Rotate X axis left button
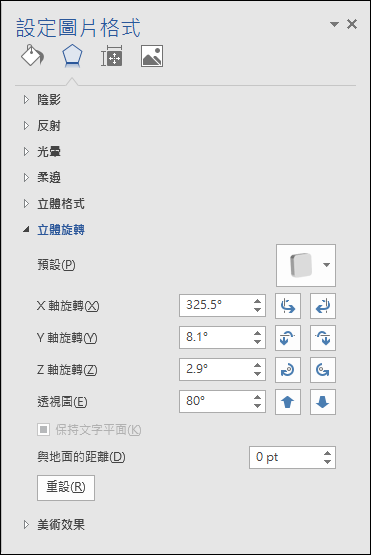Image resolution: width=371 pixels, height=555 pixels. click(x=288, y=306)
